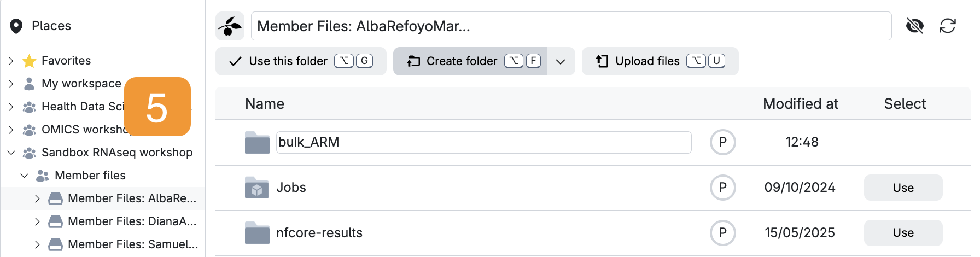Select My workspace in Places
The image size is (980, 257).
pos(81,84)
